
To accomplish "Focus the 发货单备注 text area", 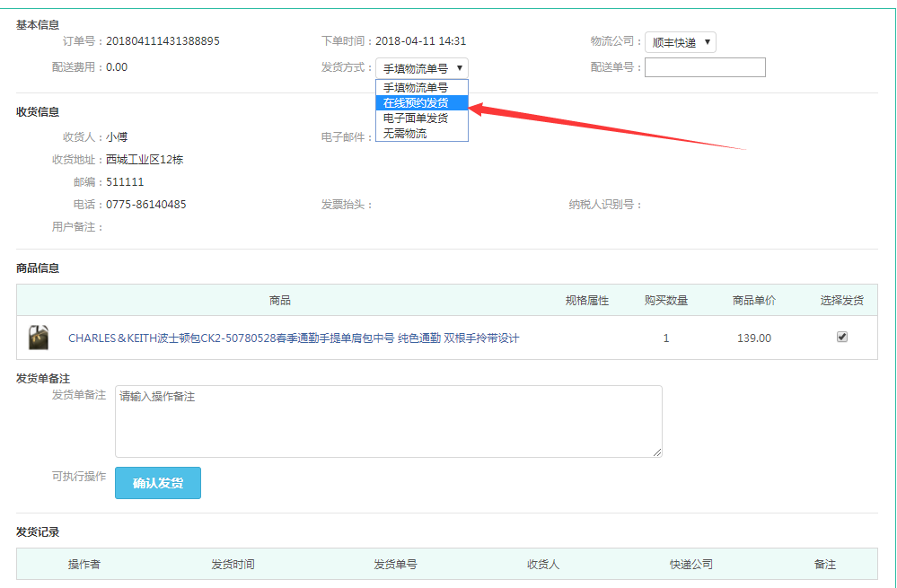I will tap(388, 421).
